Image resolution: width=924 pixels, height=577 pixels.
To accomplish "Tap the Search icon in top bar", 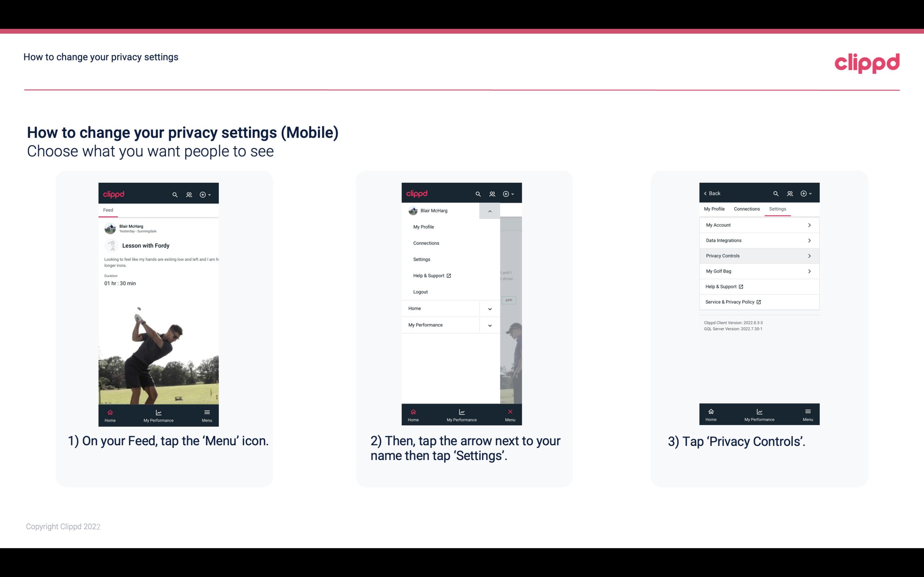I will coord(174,194).
